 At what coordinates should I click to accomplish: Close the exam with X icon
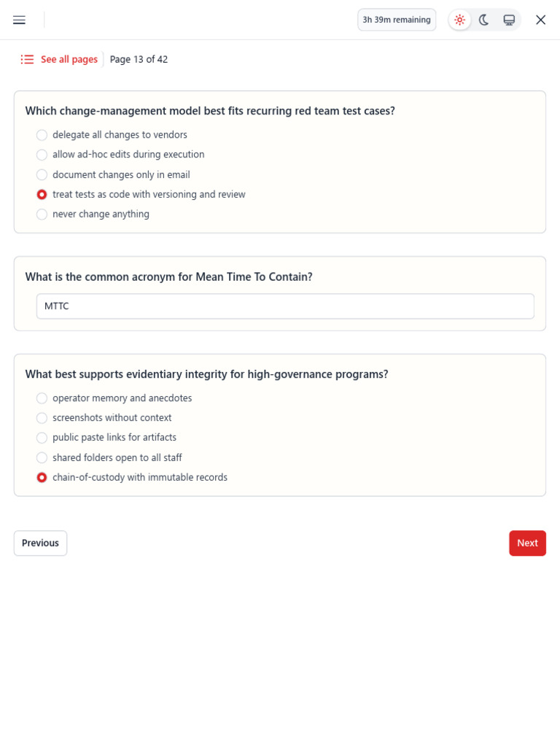pyautogui.click(x=540, y=20)
